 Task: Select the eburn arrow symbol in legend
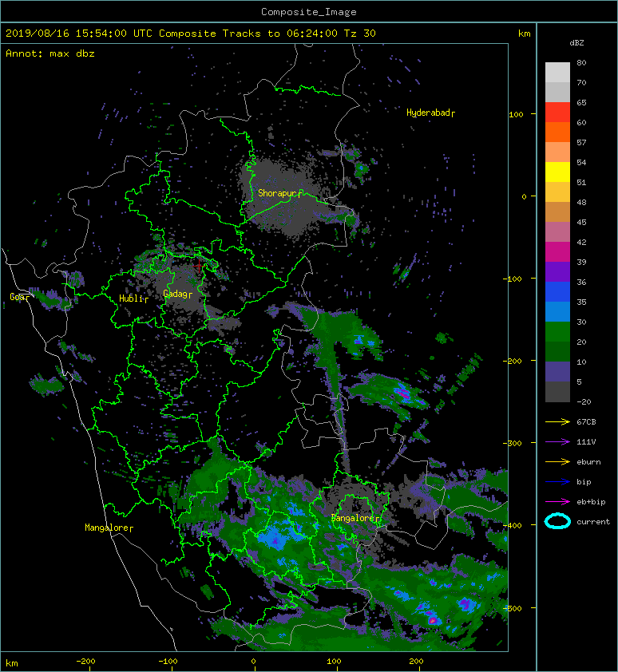[557, 461]
